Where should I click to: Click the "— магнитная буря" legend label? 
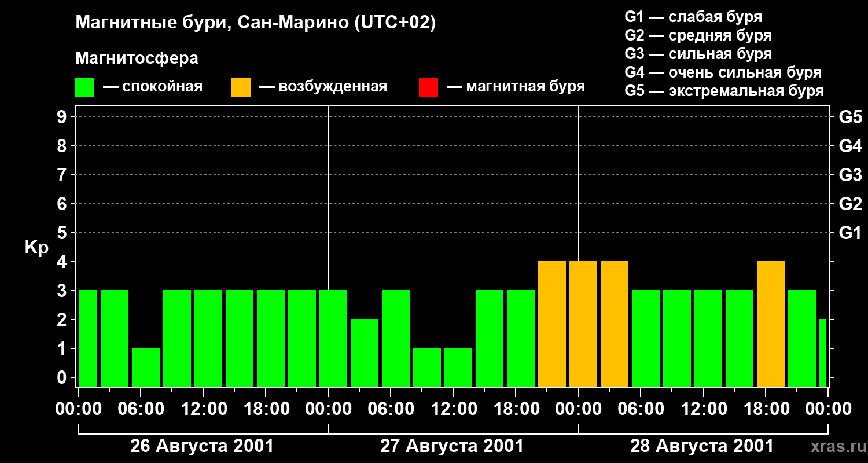[x=516, y=87]
